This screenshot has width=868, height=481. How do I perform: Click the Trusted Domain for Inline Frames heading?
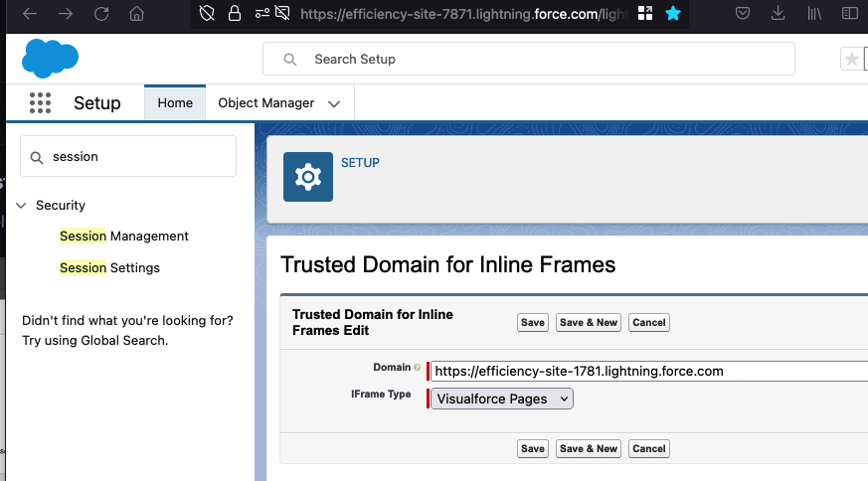(x=447, y=264)
